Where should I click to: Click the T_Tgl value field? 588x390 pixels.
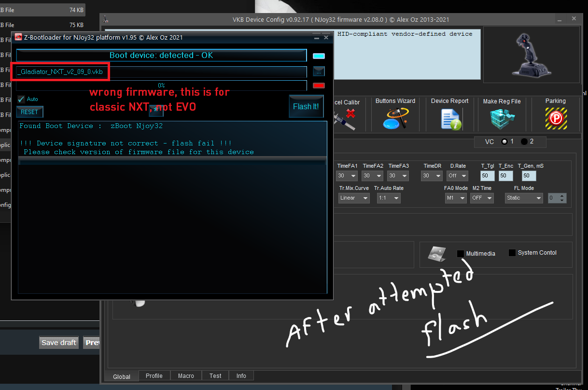488,176
